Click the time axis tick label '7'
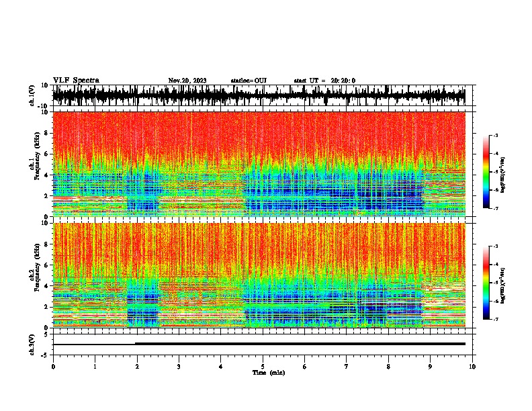 point(347,367)
